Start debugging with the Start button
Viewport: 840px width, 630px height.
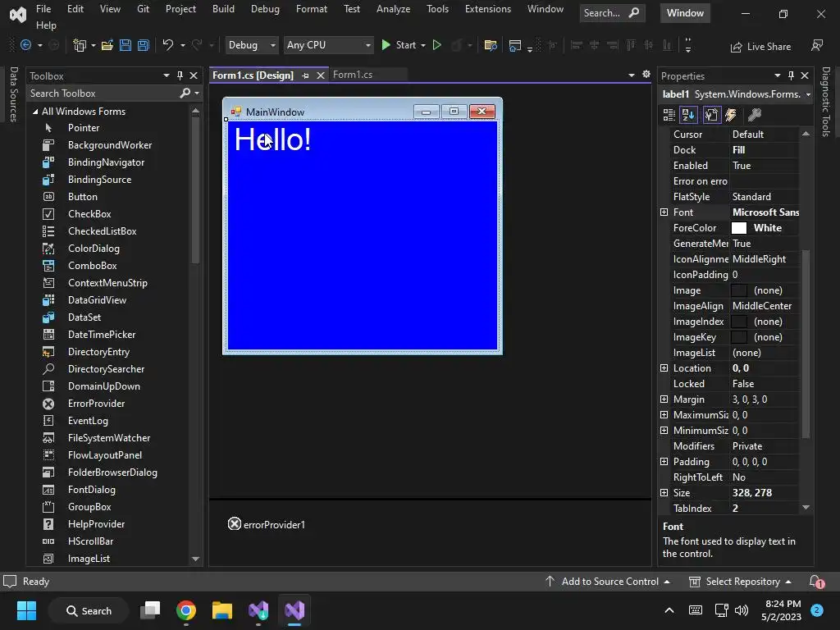(399, 46)
